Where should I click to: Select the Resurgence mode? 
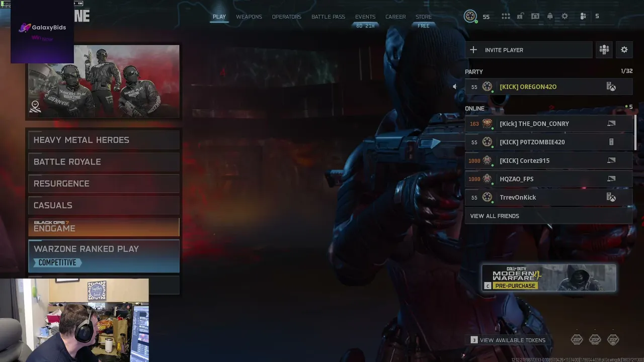104,184
